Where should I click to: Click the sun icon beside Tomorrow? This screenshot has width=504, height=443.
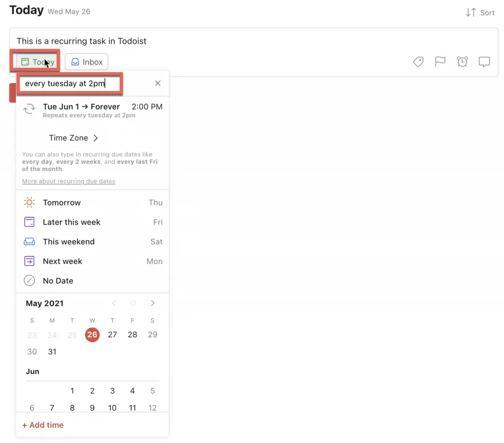click(29, 202)
